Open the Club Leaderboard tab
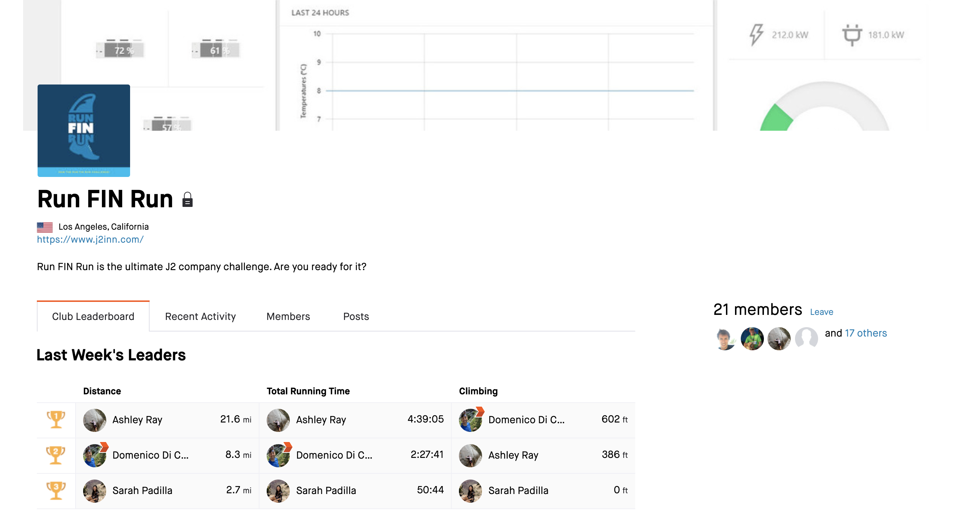Image resolution: width=980 pixels, height=520 pixels. [93, 316]
